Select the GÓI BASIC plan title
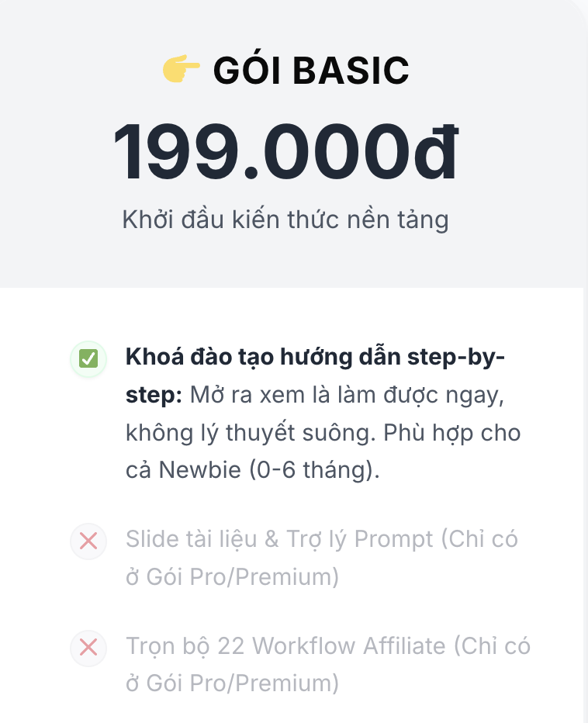 (310, 71)
